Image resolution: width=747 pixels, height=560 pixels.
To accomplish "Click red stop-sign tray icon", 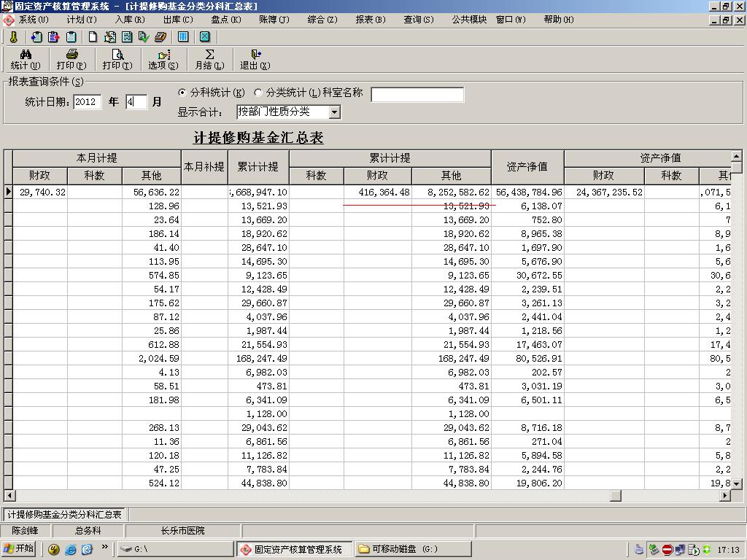I will coord(667,550).
